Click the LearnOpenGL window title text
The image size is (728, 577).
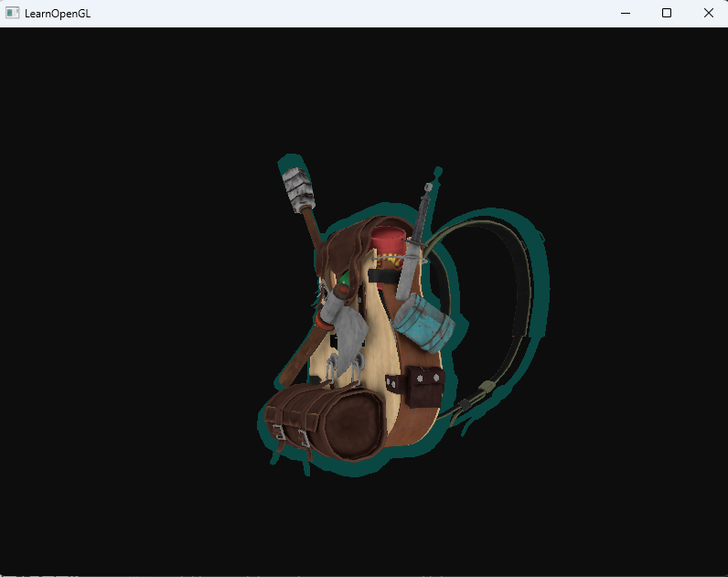tap(58, 14)
